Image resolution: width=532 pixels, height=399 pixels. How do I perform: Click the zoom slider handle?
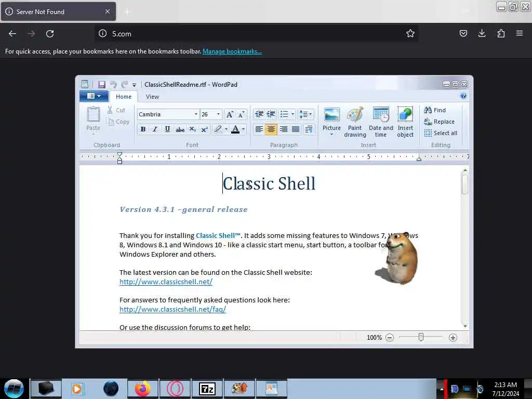tap(421, 337)
